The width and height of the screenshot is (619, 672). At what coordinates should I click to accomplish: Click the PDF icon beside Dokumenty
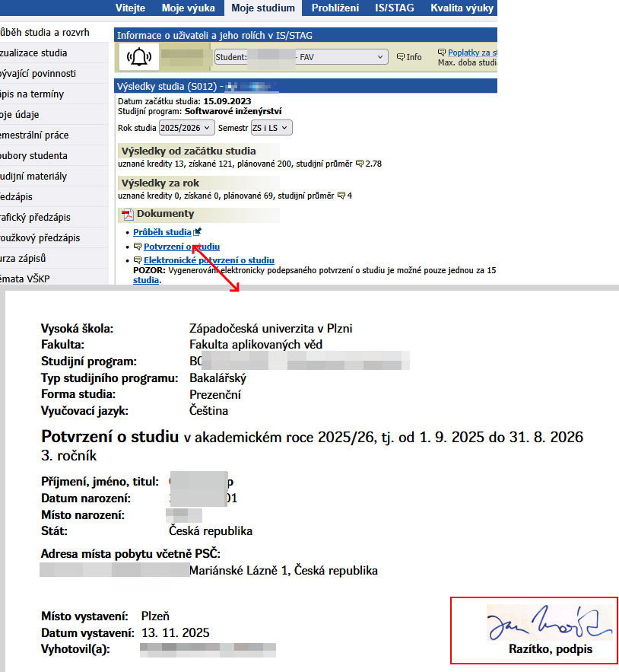[128, 215]
